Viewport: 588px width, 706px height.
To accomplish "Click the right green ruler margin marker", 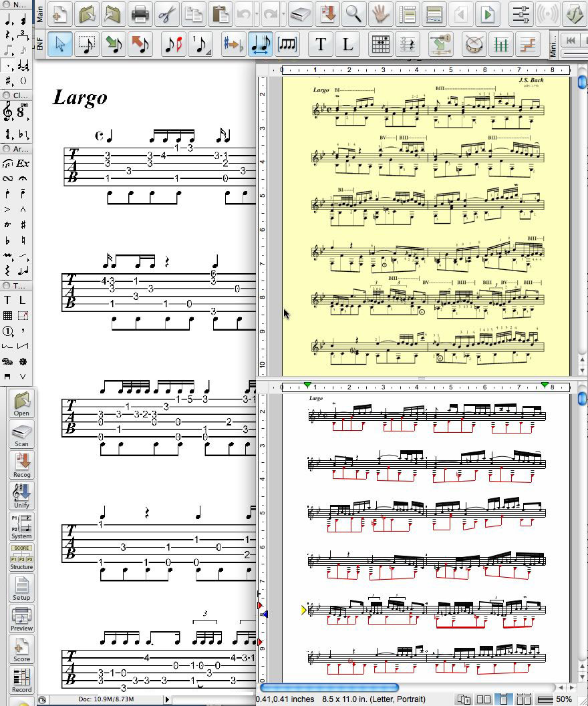I will [545, 385].
